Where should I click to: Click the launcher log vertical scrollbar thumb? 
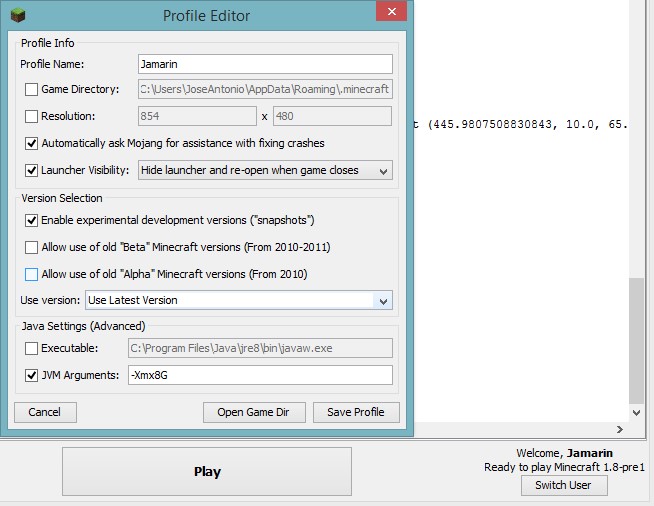coord(636,341)
